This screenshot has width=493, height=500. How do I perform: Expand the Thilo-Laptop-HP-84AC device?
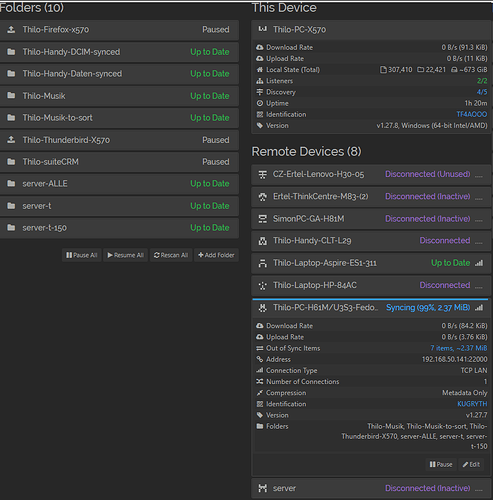(x=371, y=285)
